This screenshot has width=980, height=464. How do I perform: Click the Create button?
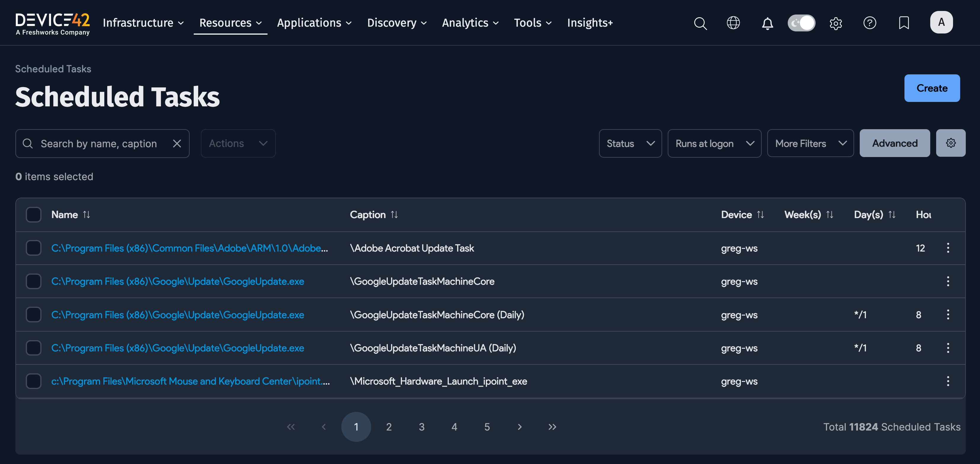coord(932,88)
